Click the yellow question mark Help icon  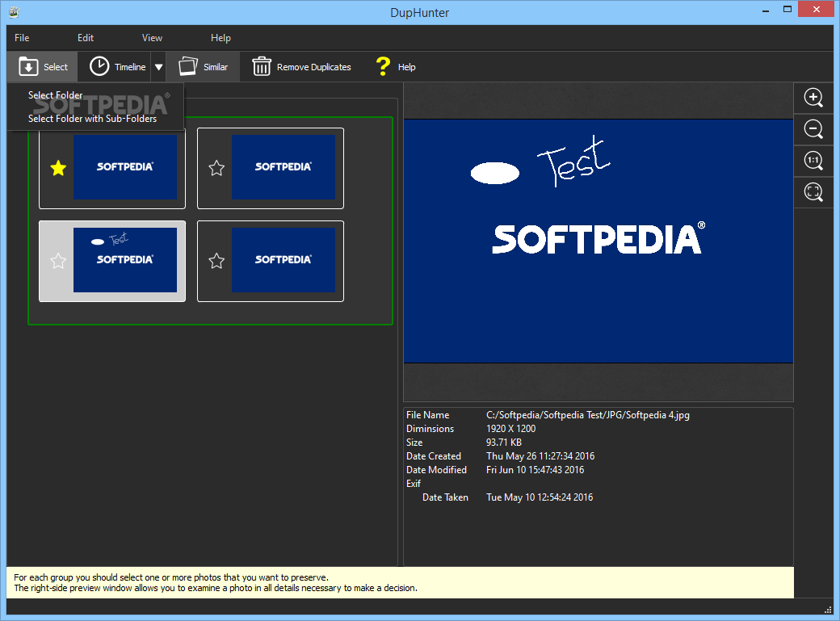click(x=383, y=66)
